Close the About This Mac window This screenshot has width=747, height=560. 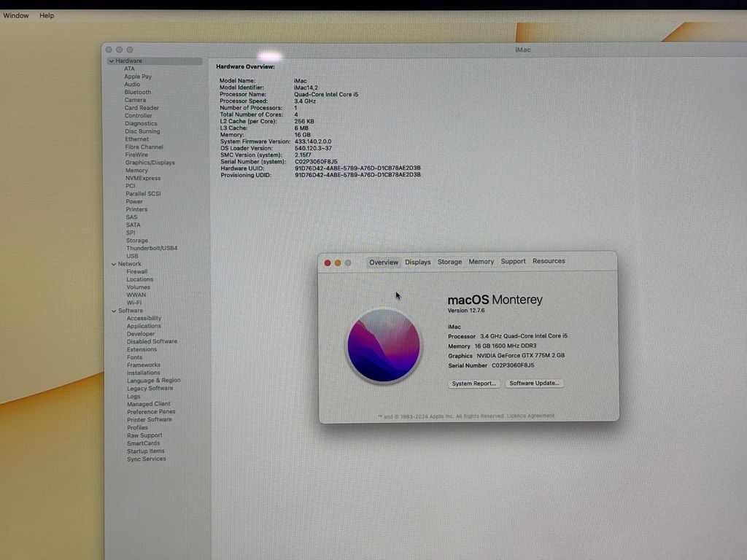[x=328, y=262]
